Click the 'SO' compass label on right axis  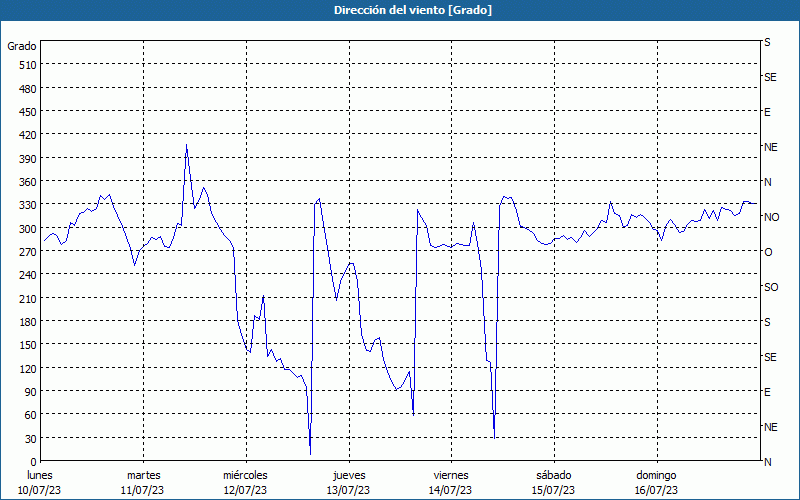point(771,288)
